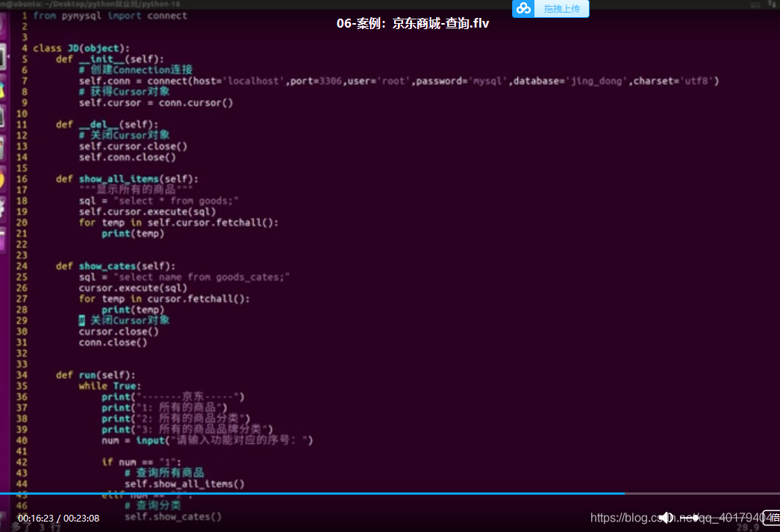Click 'conn.close()' on line 31
780x532 pixels.
[x=113, y=342]
